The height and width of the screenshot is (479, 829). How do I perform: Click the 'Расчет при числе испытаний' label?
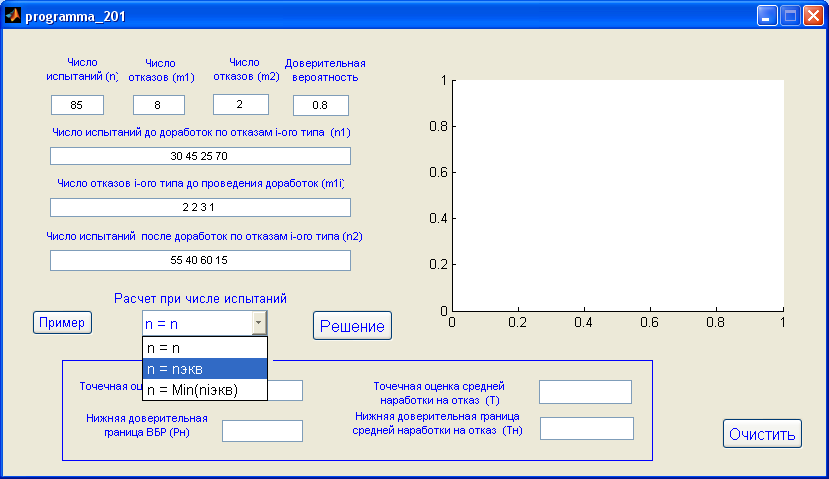(x=200, y=299)
